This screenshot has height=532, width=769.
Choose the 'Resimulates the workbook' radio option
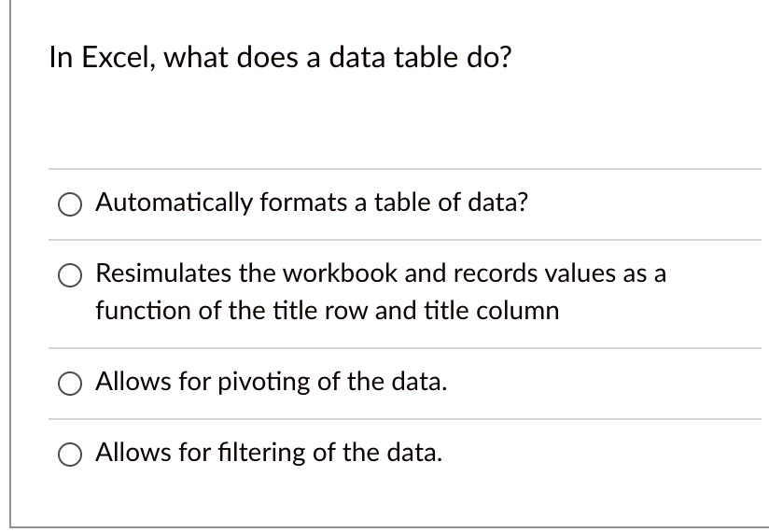(x=70, y=275)
